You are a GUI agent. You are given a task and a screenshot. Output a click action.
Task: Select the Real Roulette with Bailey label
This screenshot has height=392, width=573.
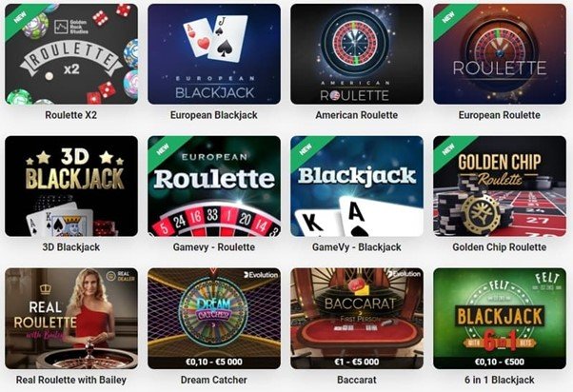point(71,380)
